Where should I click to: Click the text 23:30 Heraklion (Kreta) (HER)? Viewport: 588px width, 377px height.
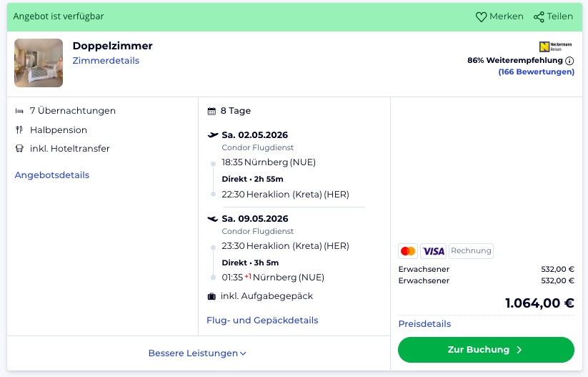[x=285, y=246]
